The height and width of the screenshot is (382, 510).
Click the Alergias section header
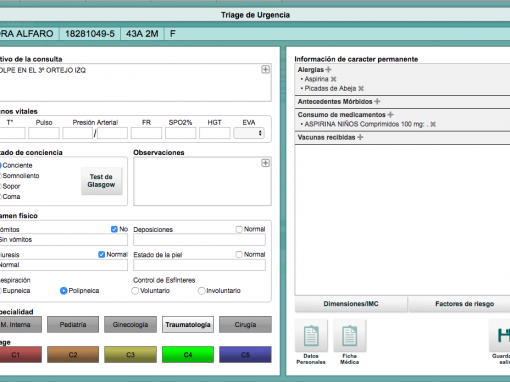pos(311,69)
